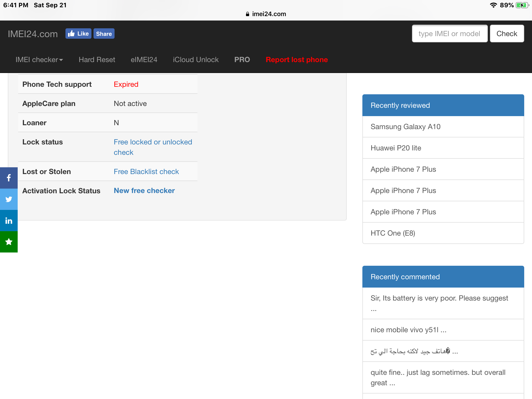The image size is (532, 399).
Task: Open Free locked or unlocked check link
Action: (x=153, y=142)
